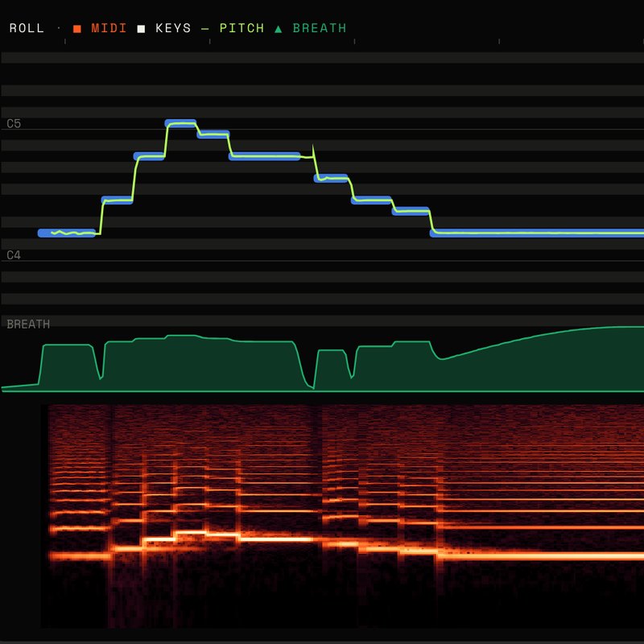Image resolution: width=644 pixels, height=644 pixels.
Task: Click inside the spectrogram display
Action: coord(343,516)
